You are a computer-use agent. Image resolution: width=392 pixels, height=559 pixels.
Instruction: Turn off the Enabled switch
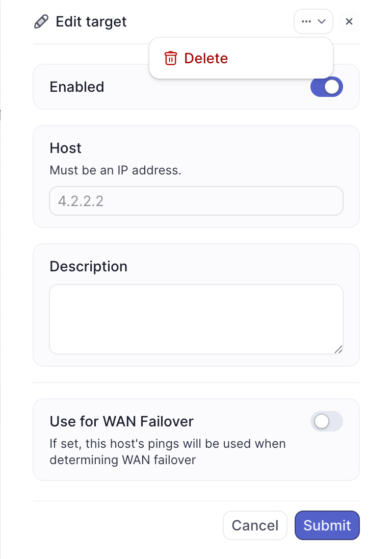[326, 87]
